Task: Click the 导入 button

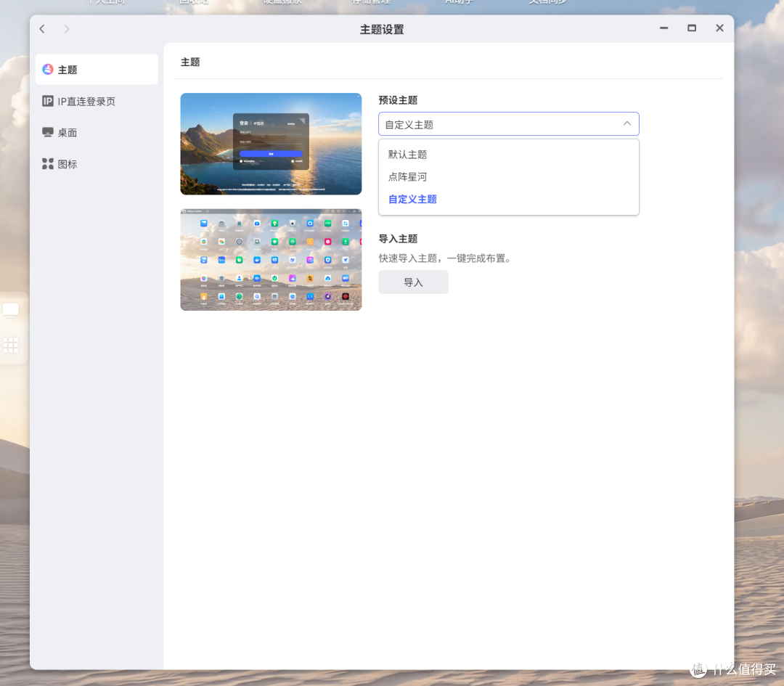Action: click(413, 282)
